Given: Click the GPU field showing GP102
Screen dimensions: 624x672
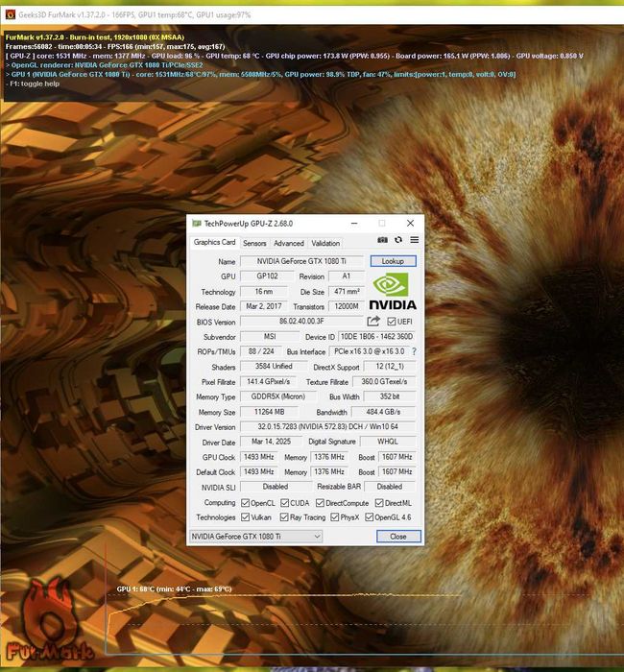Looking at the screenshot, I should [267, 276].
